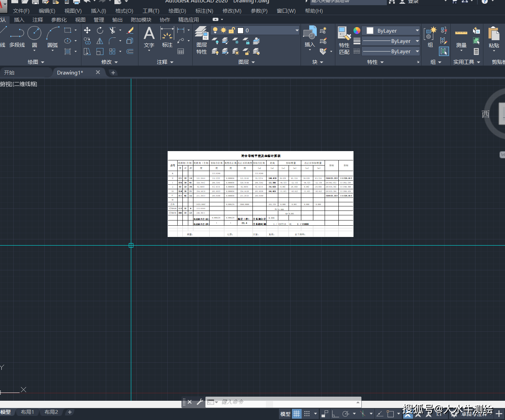Choose the Rectangle draw tool
Viewport: 505px width, 420px height.
[68, 30]
